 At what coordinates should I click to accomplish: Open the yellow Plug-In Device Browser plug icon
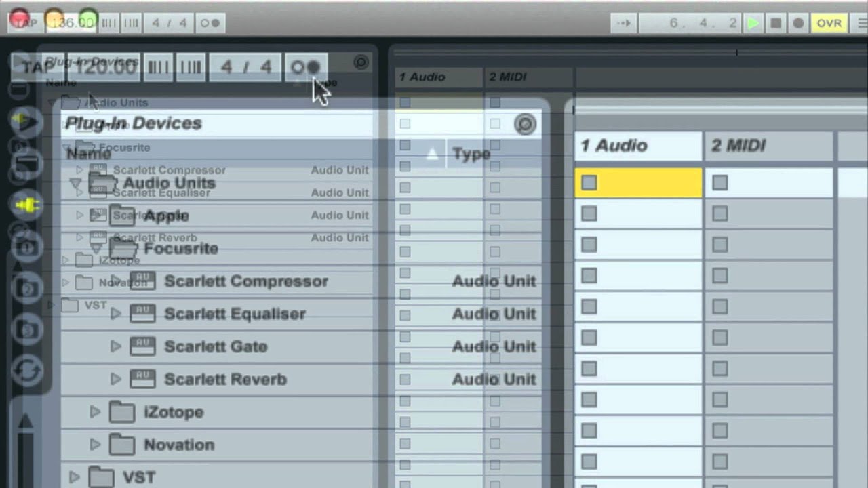[x=26, y=205]
